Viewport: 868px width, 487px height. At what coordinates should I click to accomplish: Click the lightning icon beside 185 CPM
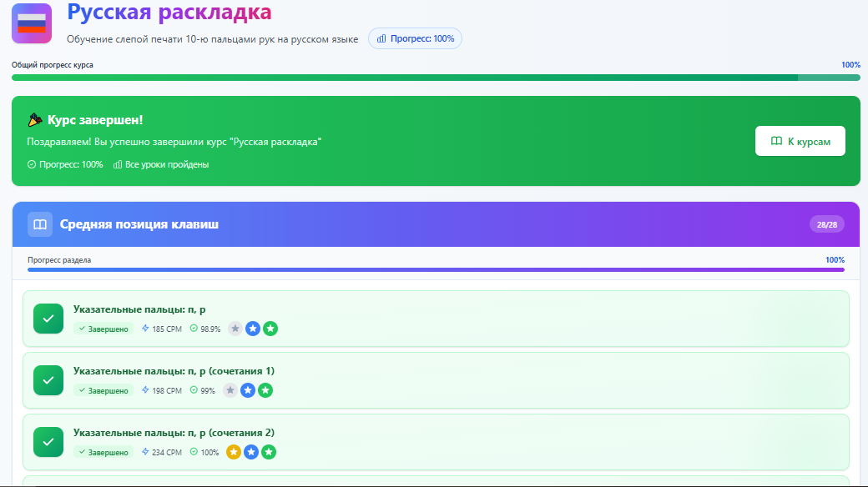coord(145,329)
